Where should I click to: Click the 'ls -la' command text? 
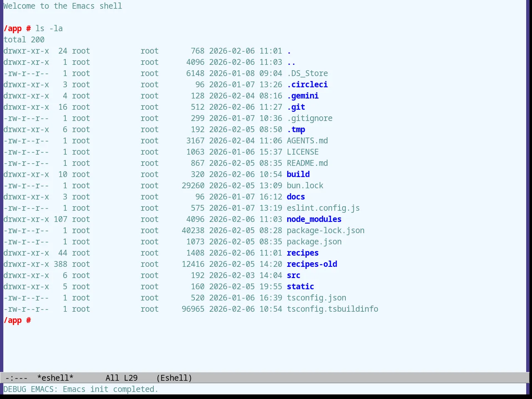pyautogui.click(x=49, y=28)
